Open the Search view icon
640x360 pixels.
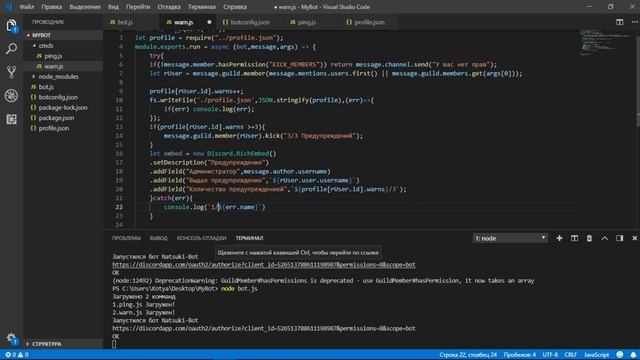11,49
